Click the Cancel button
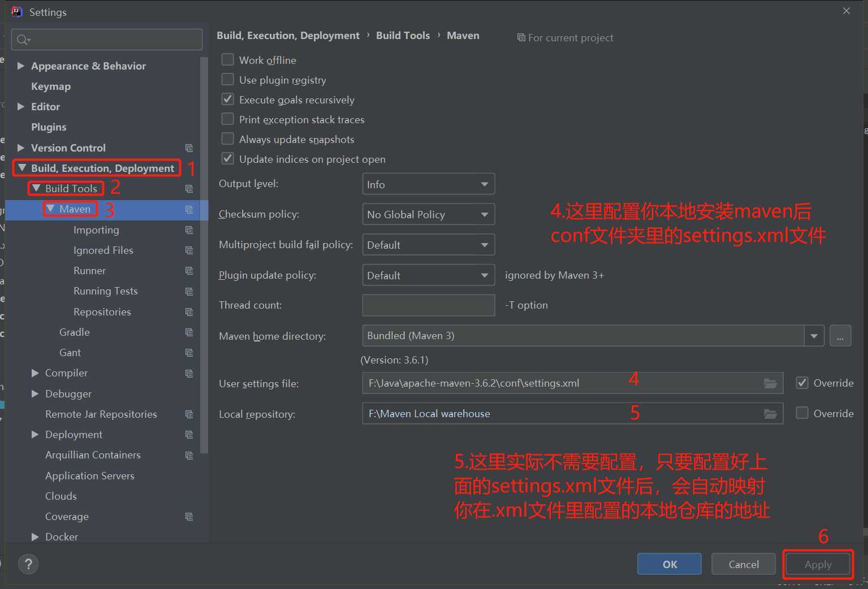Image resolution: width=868 pixels, height=589 pixels. coord(744,564)
